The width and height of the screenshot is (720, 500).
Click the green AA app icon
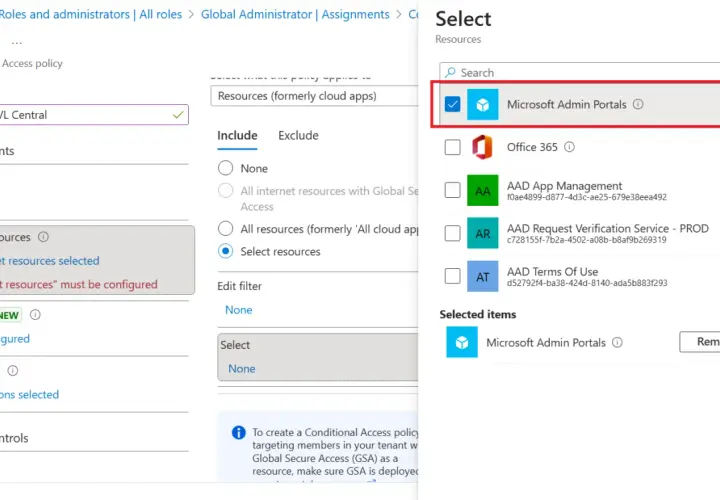(482, 190)
